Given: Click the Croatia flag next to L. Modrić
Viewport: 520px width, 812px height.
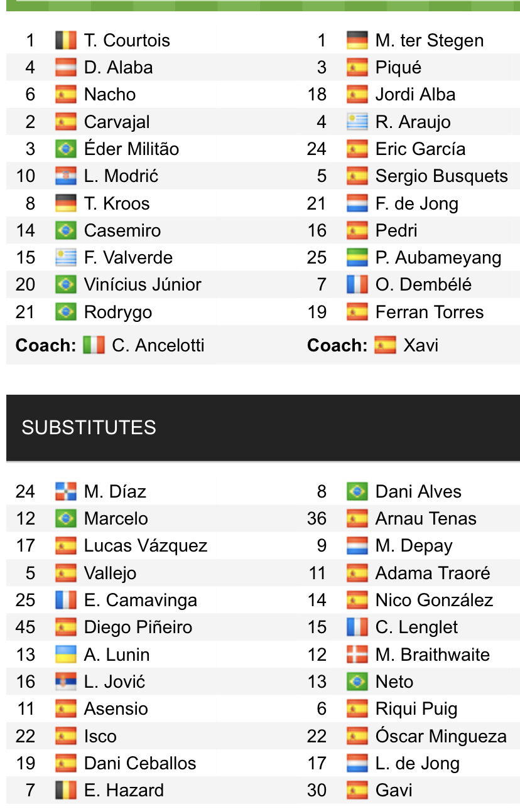Looking at the screenshot, I should pos(65,176).
